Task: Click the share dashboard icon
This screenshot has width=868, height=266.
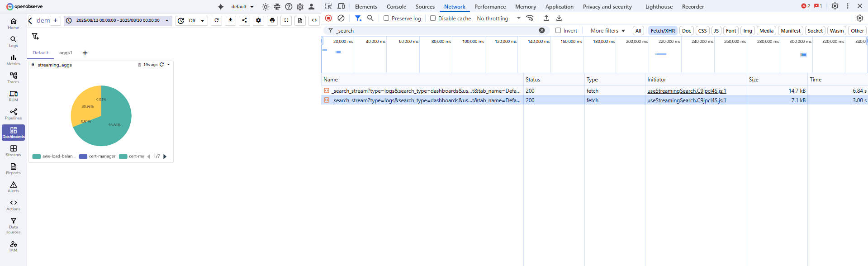Action: pos(244,20)
